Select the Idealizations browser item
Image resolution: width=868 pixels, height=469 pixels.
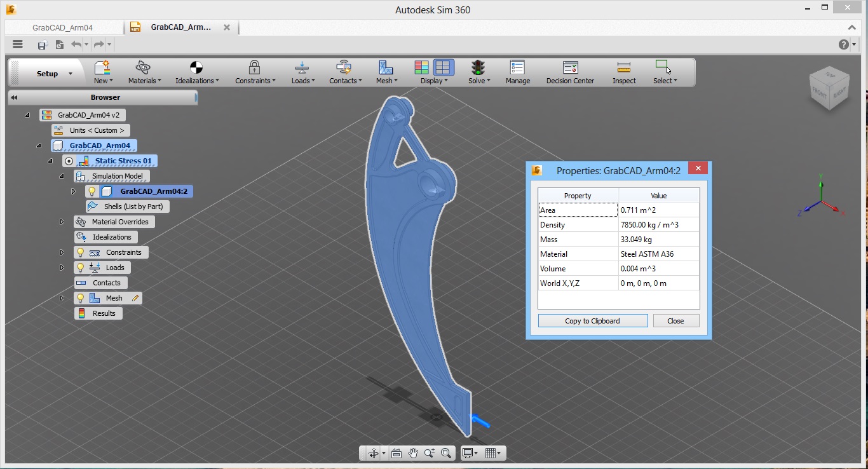click(x=105, y=237)
